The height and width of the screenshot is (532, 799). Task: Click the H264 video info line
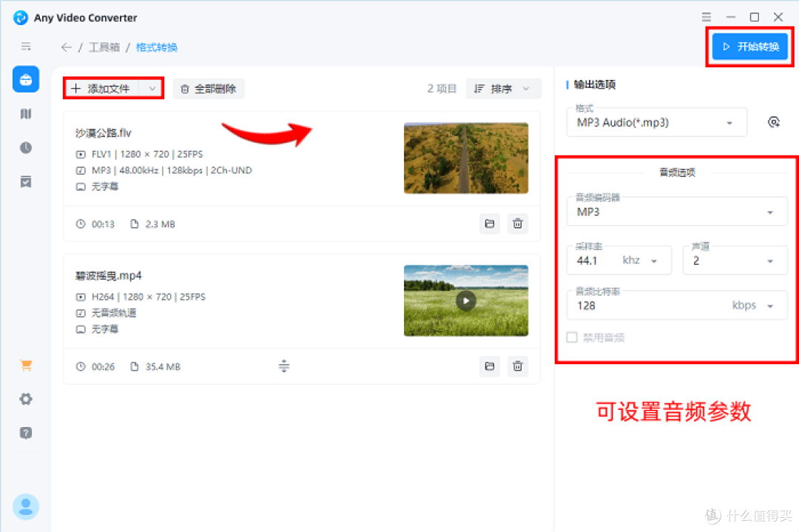149,297
